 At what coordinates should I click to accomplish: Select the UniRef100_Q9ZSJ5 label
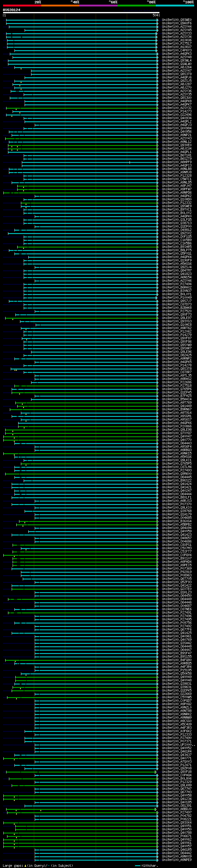coord(177,81)
